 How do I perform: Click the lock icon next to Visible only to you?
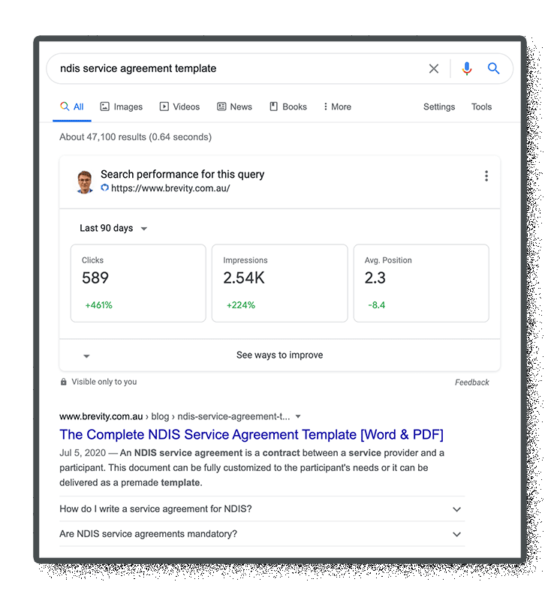[x=64, y=382]
